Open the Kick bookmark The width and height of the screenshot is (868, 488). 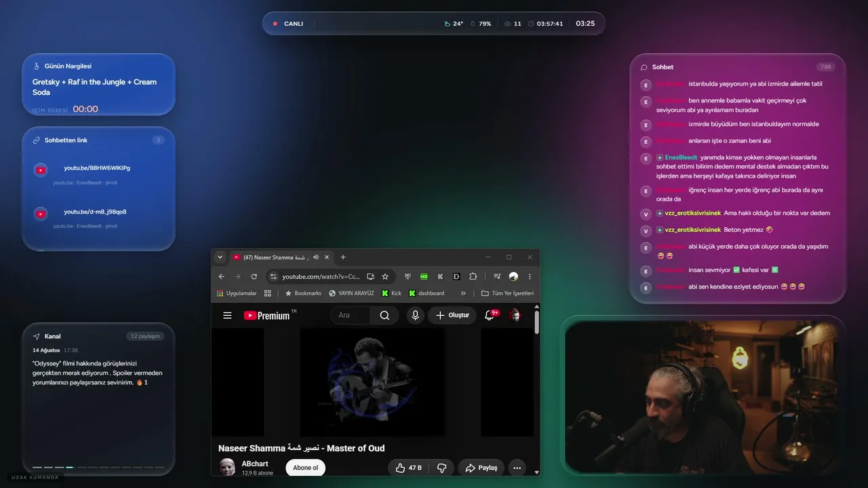392,293
